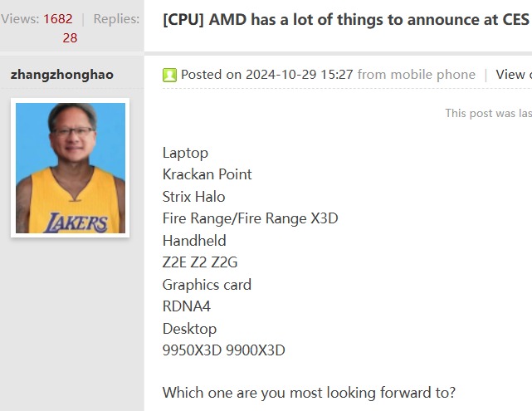The image size is (532, 411).
Task: Open the zhangzhonghao username link
Action: (62, 75)
